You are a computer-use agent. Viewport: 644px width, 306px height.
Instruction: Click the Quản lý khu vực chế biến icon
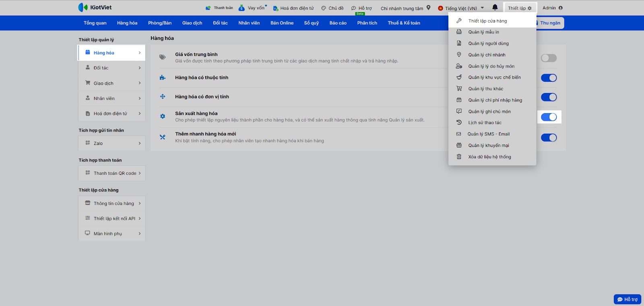click(x=459, y=77)
